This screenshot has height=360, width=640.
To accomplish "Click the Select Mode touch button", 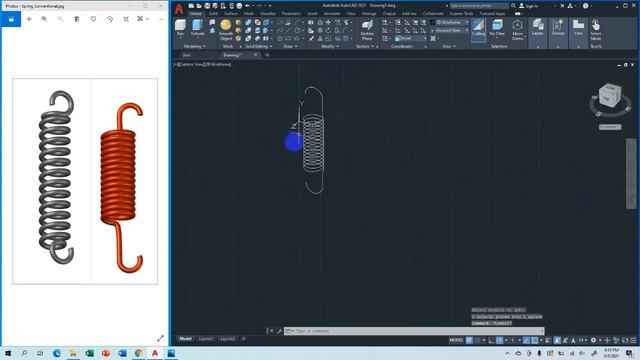I will (x=596, y=30).
